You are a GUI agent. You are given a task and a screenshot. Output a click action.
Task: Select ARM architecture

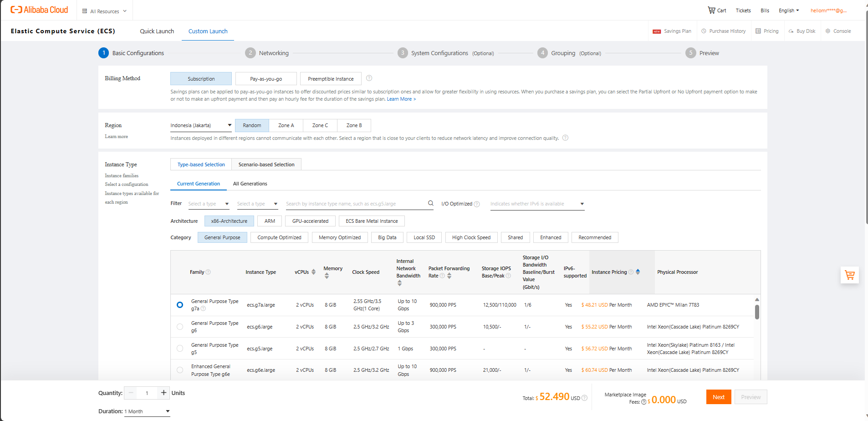click(270, 221)
